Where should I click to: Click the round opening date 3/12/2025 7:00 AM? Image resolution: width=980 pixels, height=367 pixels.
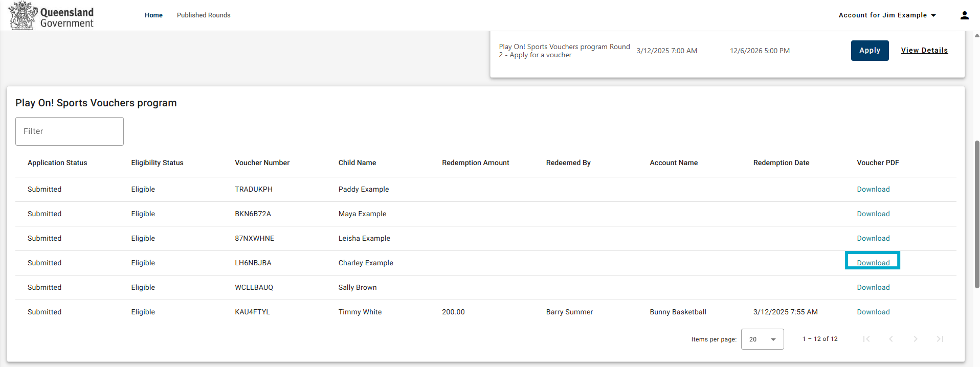tap(666, 51)
